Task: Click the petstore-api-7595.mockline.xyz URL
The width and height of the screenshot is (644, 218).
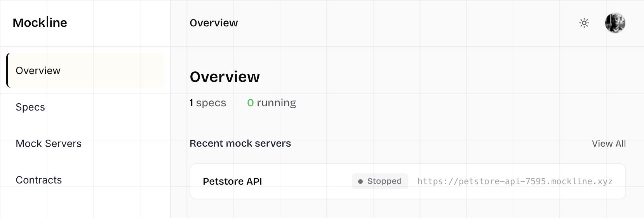Action: [x=515, y=181]
